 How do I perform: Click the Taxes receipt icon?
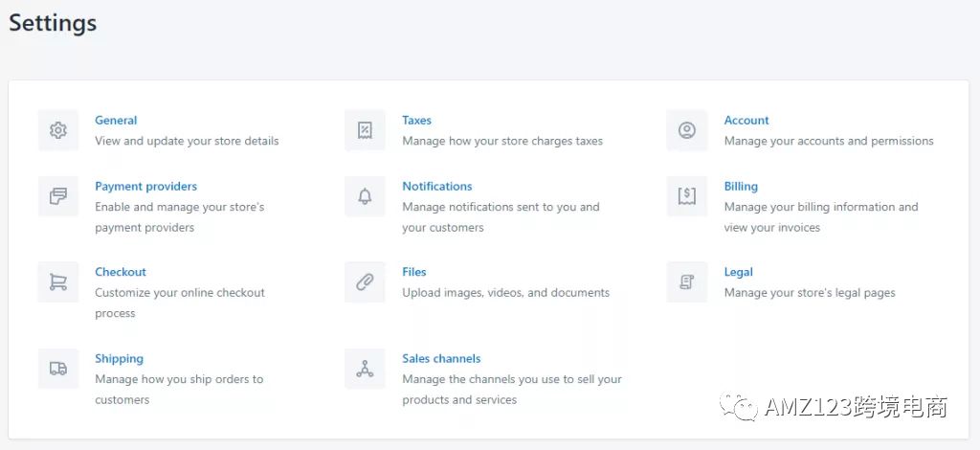click(x=365, y=130)
